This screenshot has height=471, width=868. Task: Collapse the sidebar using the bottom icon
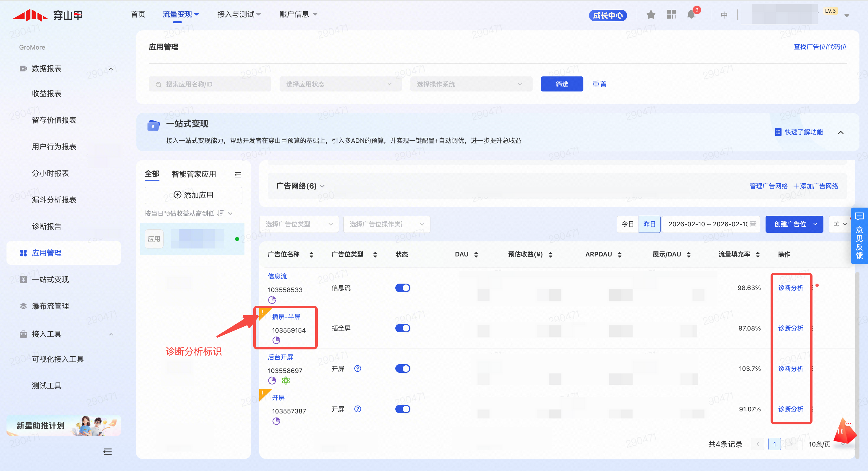107,452
